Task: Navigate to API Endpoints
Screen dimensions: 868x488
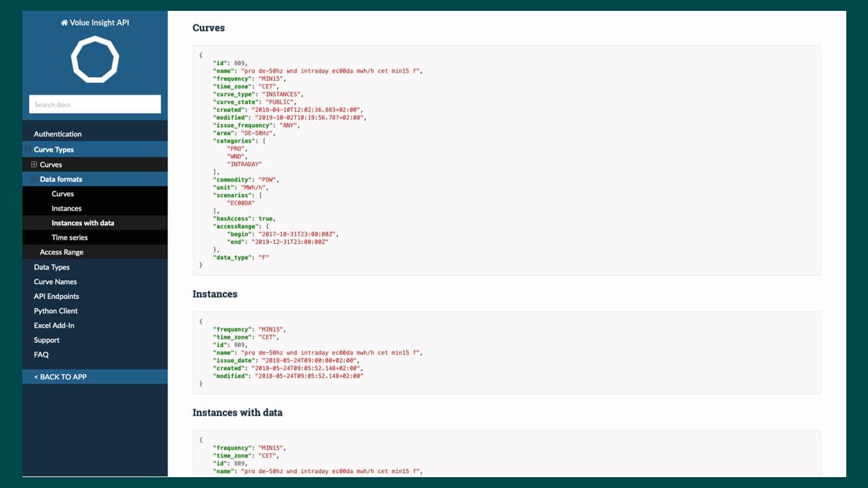Action: pyautogui.click(x=56, y=296)
